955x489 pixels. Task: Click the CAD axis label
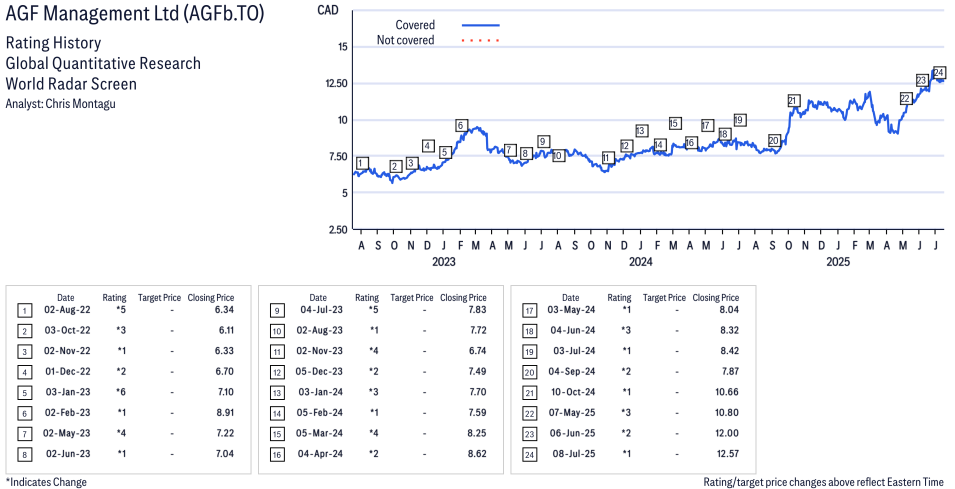tap(328, 10)
